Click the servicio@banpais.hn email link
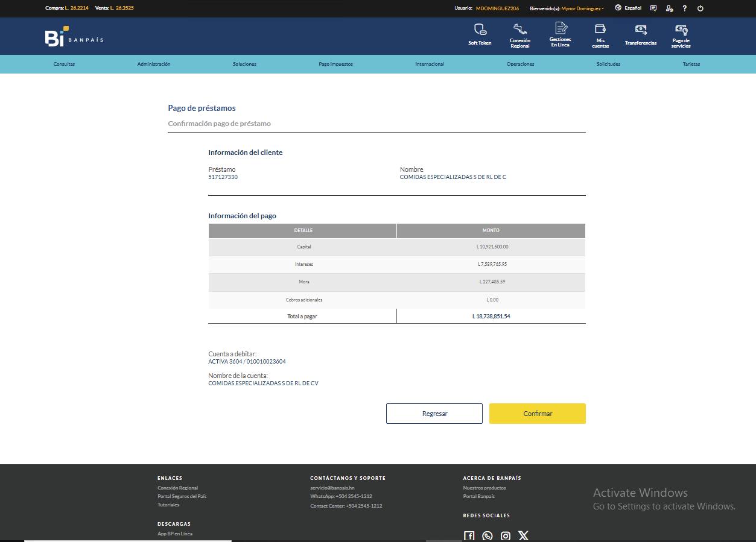756x542 pixels. click(x=332, y=488)
